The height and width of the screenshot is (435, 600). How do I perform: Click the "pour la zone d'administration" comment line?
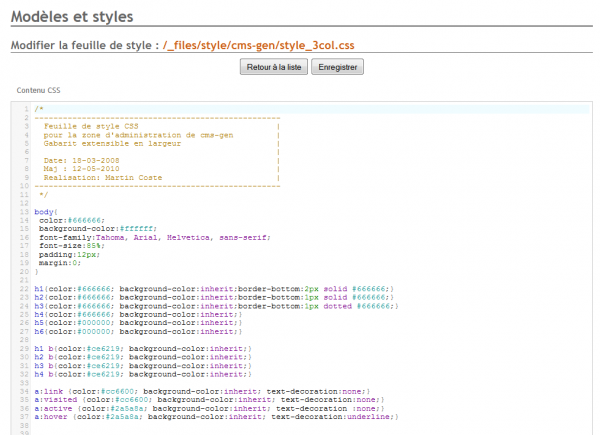138,135
